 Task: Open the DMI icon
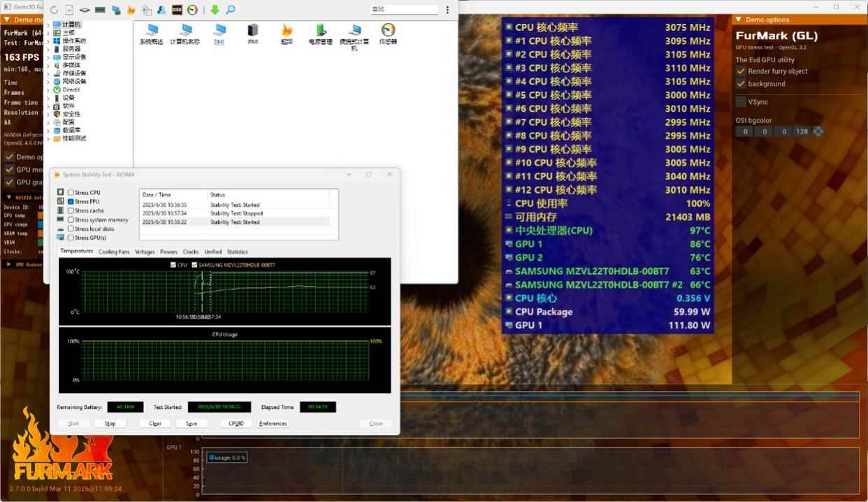click(x=219, y=32)
